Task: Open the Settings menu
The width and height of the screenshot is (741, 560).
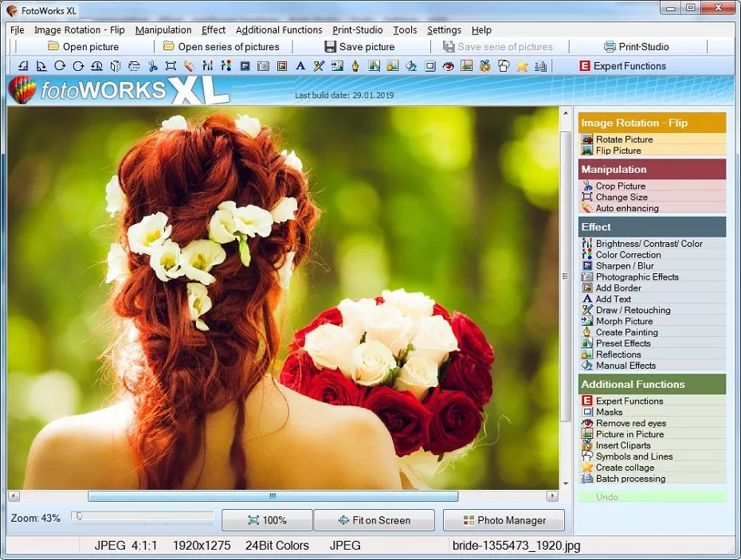Action: [444, 30]
